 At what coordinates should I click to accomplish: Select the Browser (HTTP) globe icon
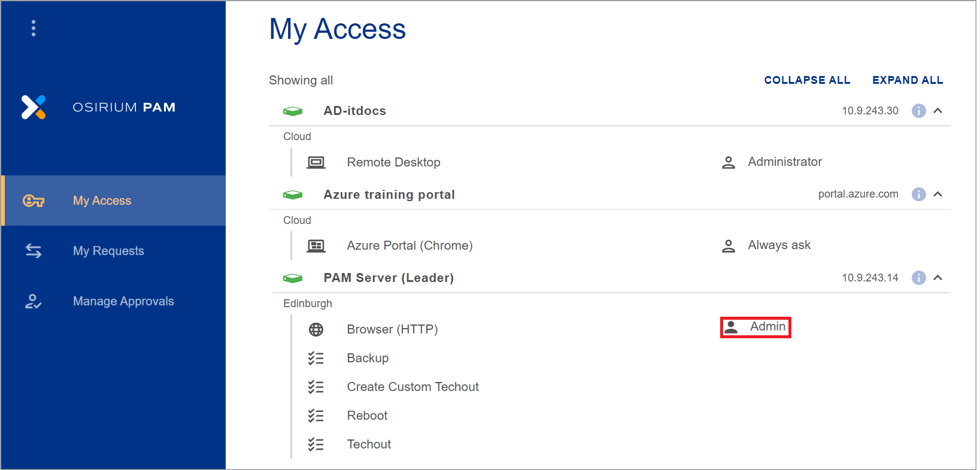click(x=316, y=329)
